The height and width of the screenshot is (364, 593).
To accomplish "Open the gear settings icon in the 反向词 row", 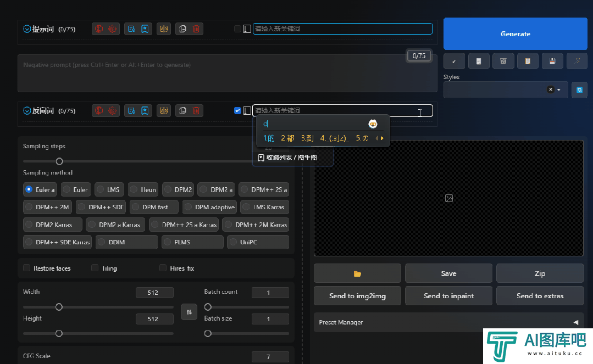I will tap(112, 111).
